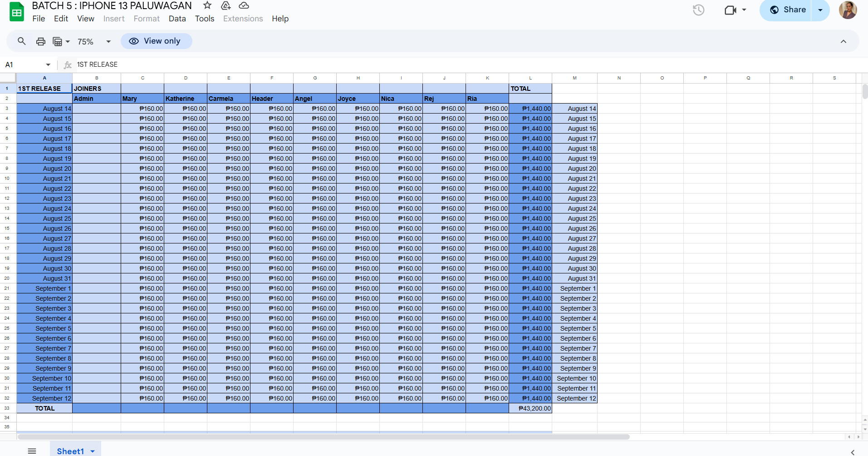Click the fx function icon
The height and width of the screenshot is (456, 868).
(x=68, y=65)
